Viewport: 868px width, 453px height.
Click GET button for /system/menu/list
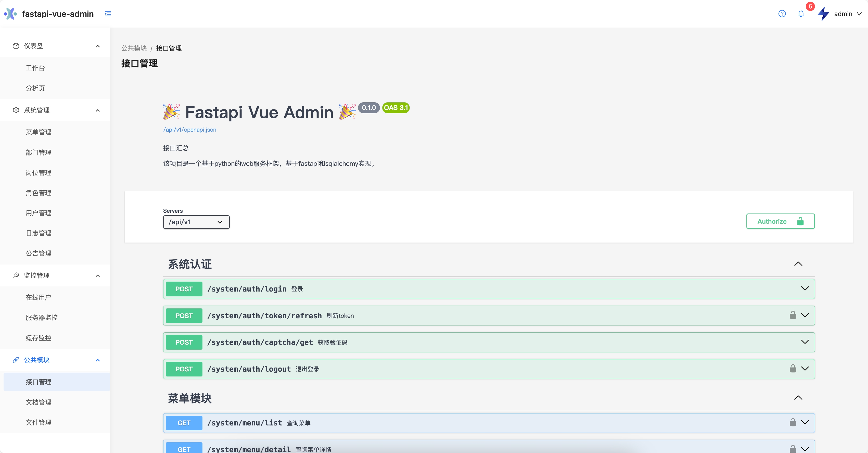click(x=184, y=423)
